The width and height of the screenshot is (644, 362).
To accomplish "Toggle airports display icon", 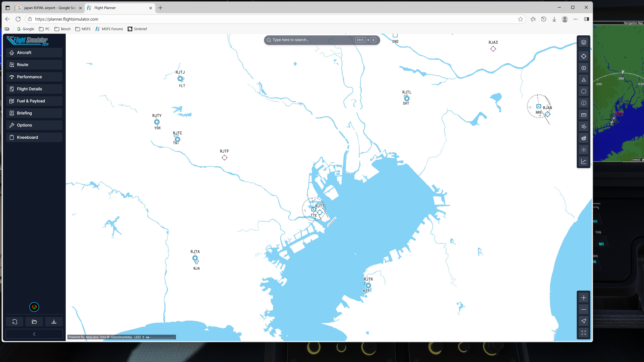I will [x=583, y=56].
